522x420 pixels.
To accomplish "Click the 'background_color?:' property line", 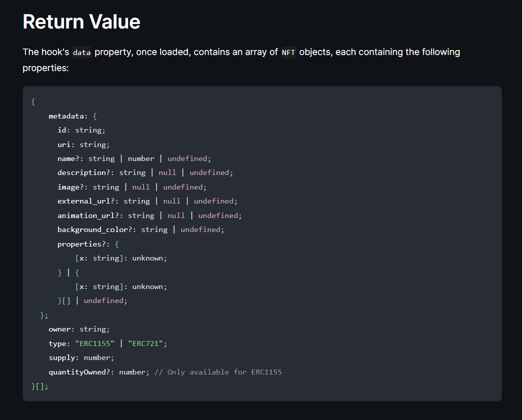I will [141, 229].
